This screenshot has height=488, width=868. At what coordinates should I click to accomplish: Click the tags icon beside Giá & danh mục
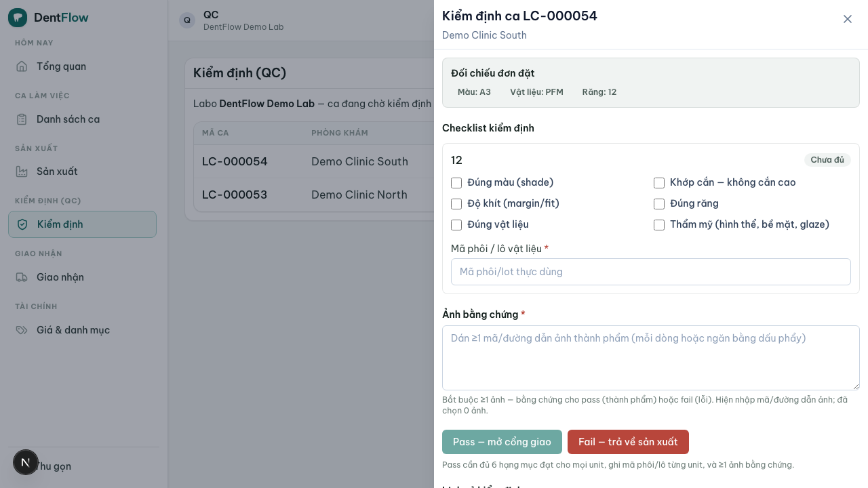point(22,330)
